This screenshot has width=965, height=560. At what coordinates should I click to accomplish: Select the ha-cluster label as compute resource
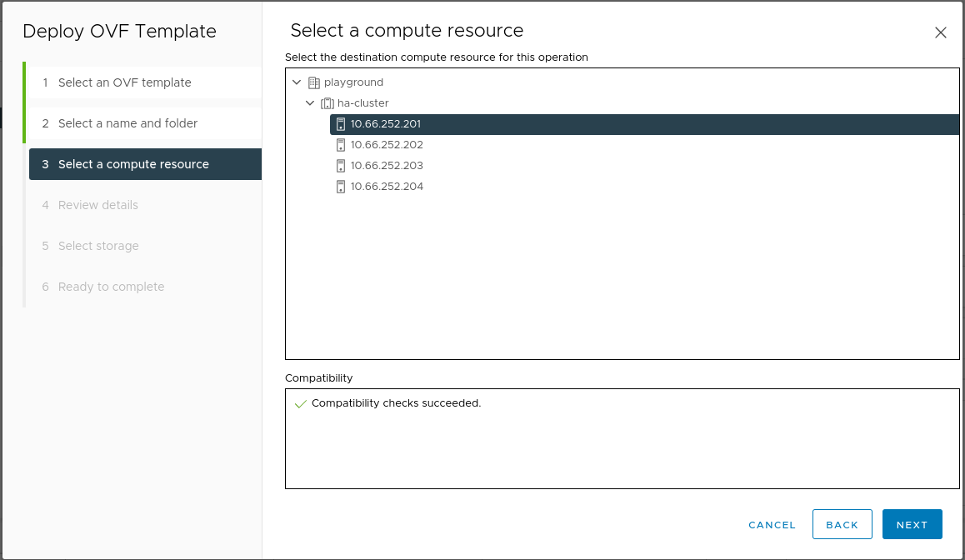(x=362, y=103)
